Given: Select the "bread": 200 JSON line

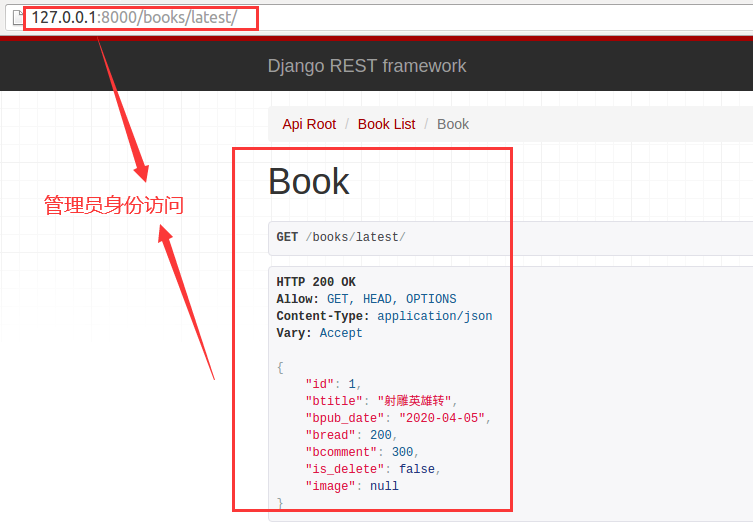Looking at the screenshot, I should pos(351,435).
